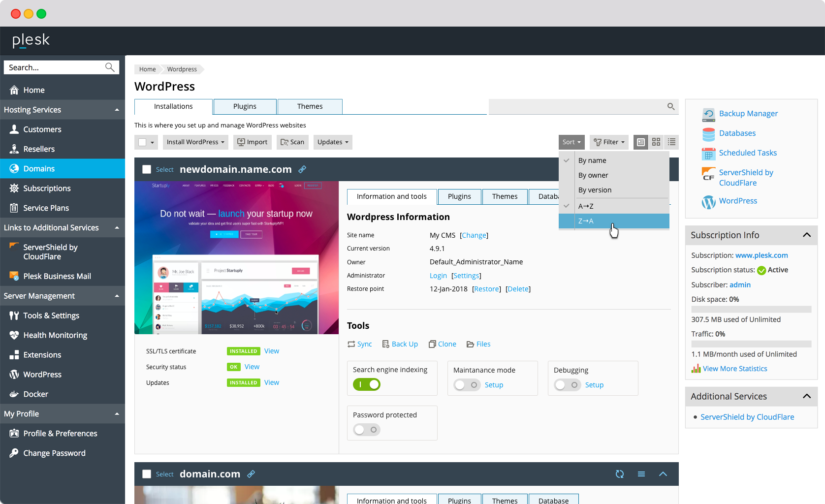Click the search magnifier icon in sidebar

[110, 67]
